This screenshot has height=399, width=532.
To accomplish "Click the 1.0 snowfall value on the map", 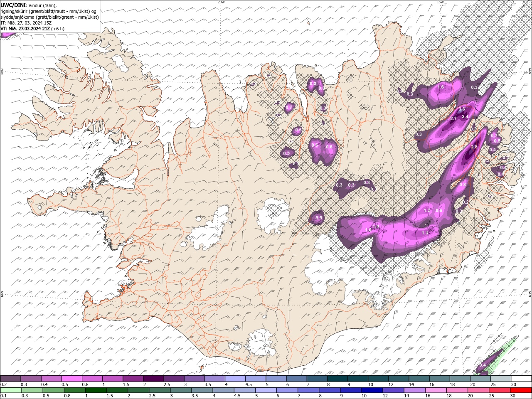I will (x=368, y=230).
